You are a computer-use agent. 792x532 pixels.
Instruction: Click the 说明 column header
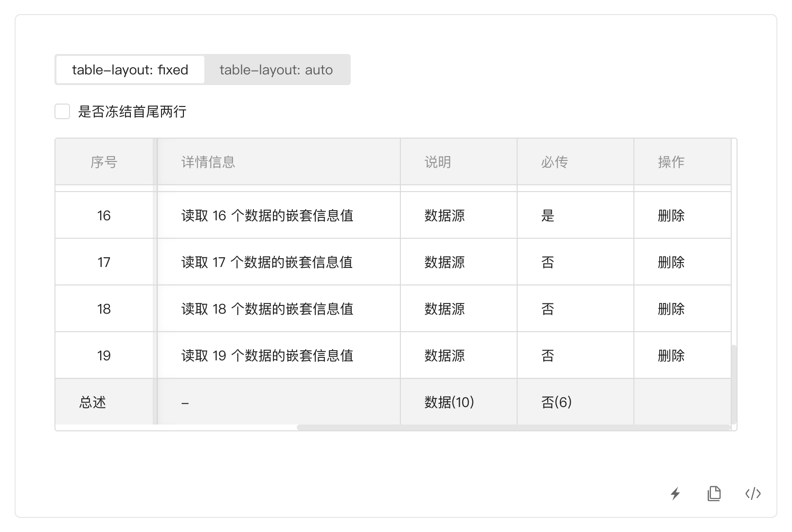click(x=437, y=162)
